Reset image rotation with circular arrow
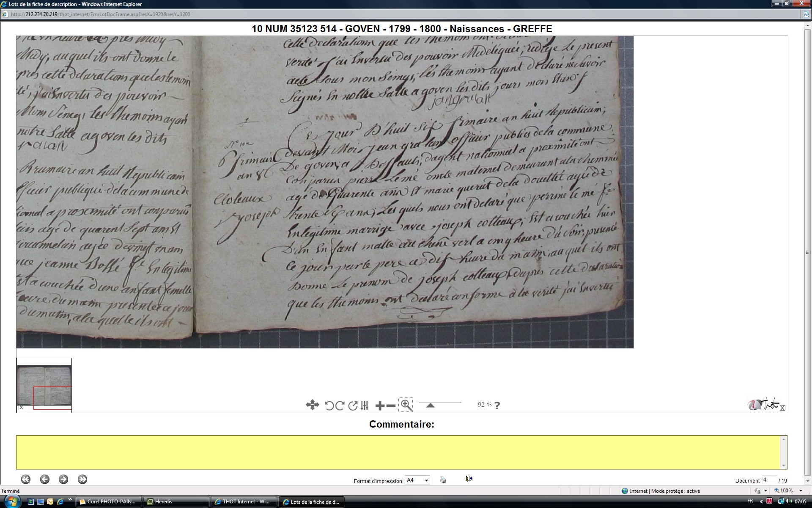Image resolution: width=812 pixels, height=508 pixels. coord(353,406)
